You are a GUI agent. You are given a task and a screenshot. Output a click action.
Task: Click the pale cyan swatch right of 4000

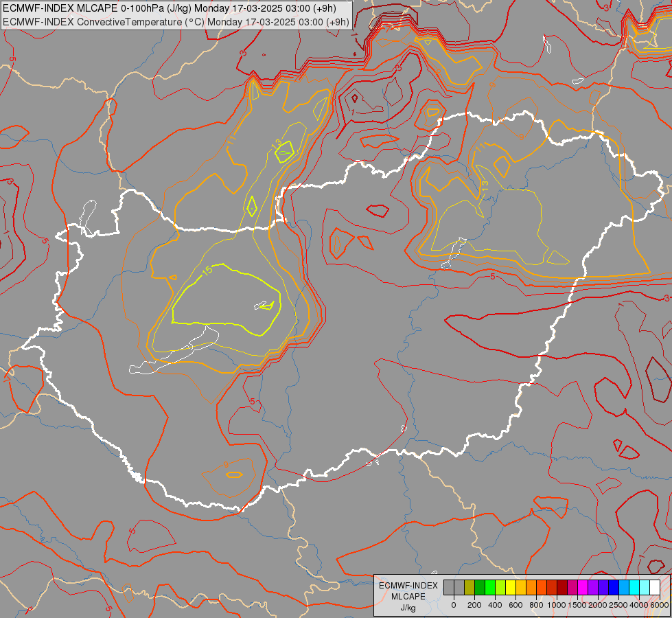(x=645, y=588)
